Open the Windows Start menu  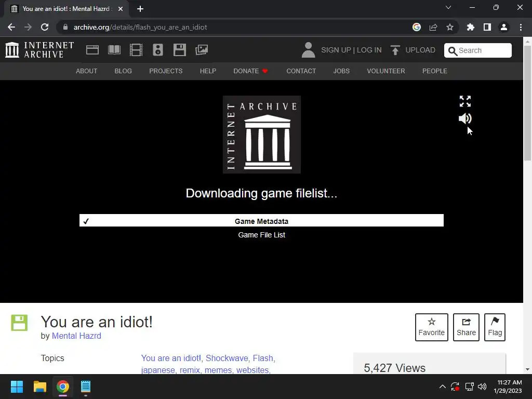click(17, 387)
